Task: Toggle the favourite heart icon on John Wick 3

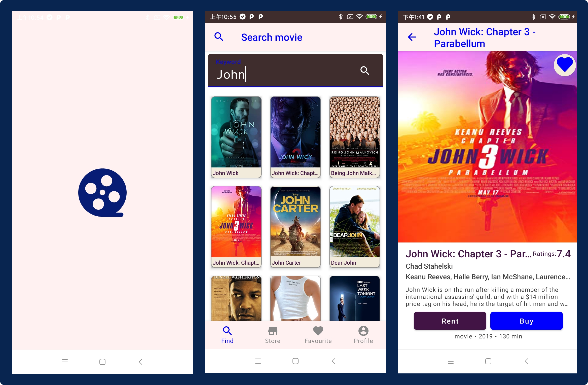Action: tap(564, 66)
